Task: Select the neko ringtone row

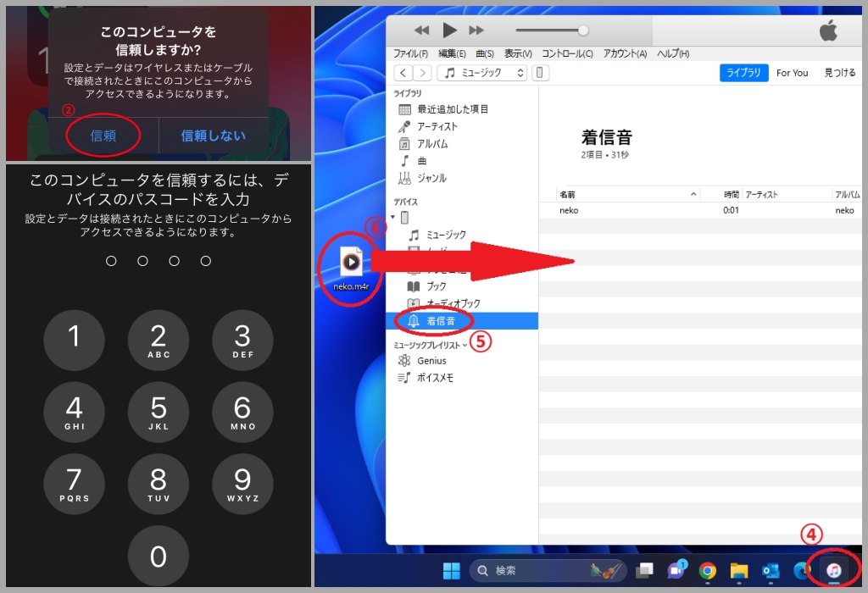Action: click(x=700, y=210)
